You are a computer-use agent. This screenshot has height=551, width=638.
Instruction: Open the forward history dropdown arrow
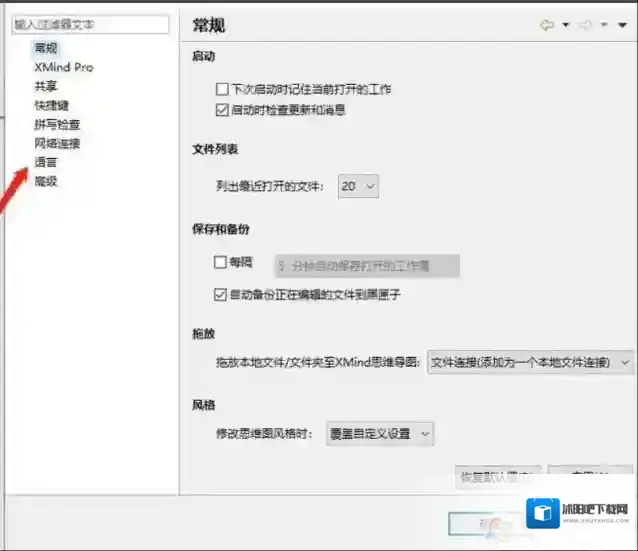coord(604,25)
